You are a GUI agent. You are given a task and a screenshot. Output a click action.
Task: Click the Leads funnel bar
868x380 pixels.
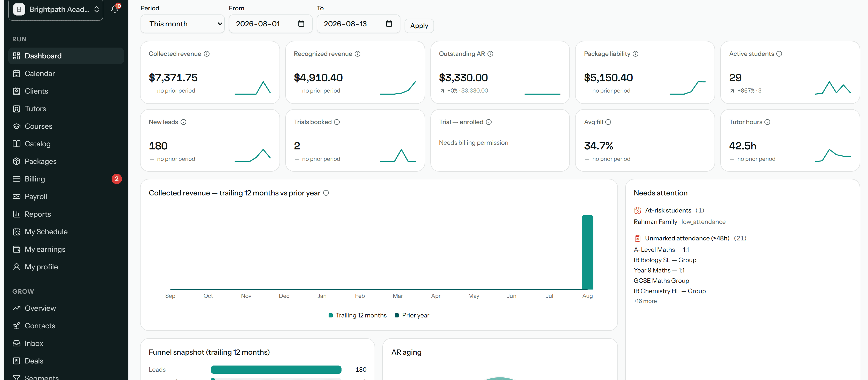[x=276, y=370]
